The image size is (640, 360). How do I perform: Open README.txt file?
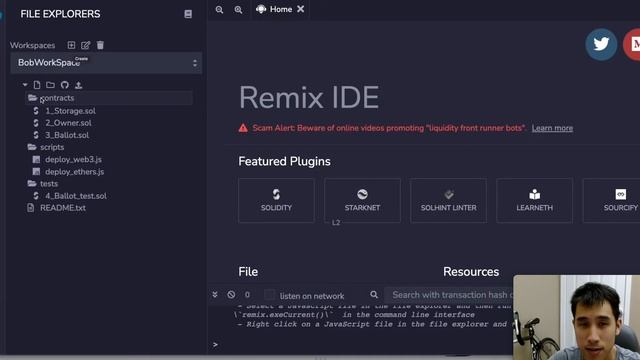pos(62,208)
